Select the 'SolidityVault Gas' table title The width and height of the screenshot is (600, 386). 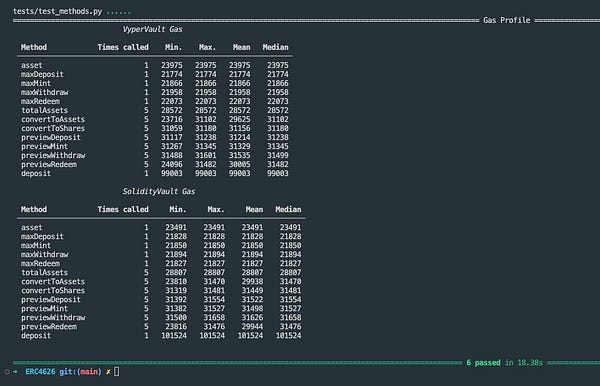click(x=159, y=192)
